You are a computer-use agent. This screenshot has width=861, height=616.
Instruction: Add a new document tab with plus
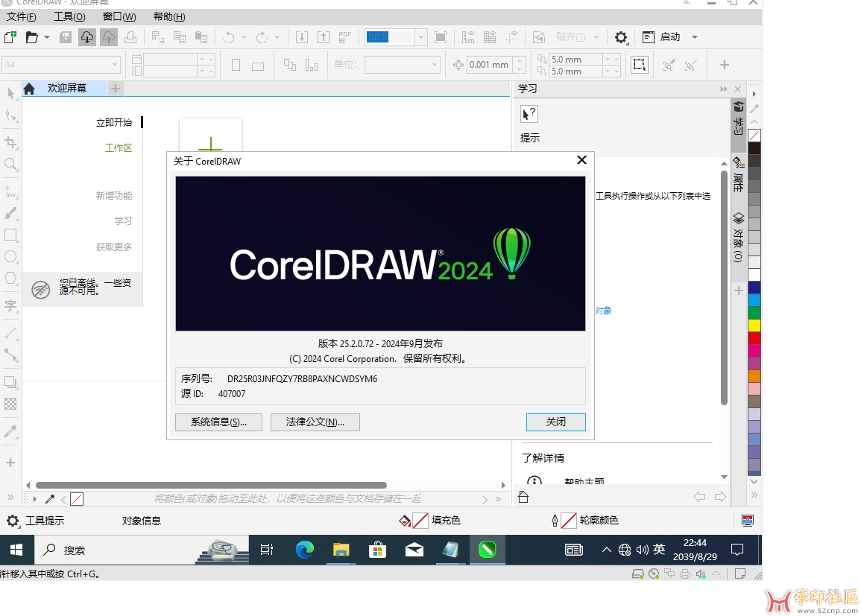[116, 89]
